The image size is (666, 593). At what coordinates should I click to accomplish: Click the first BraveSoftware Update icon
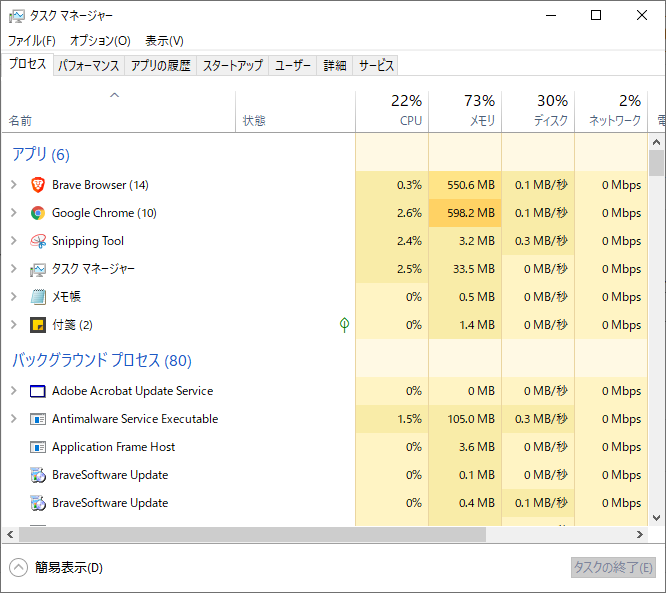click(x=38, y=475)
